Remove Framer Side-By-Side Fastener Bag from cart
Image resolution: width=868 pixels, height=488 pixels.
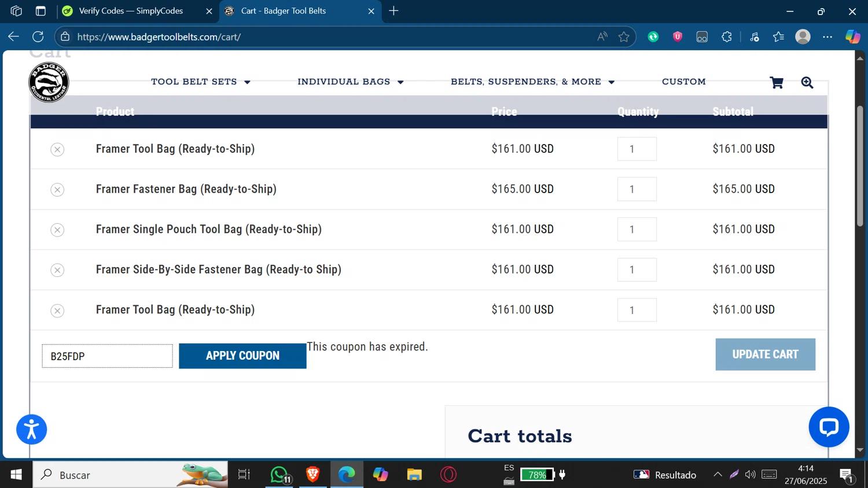[x=57, y=270]
